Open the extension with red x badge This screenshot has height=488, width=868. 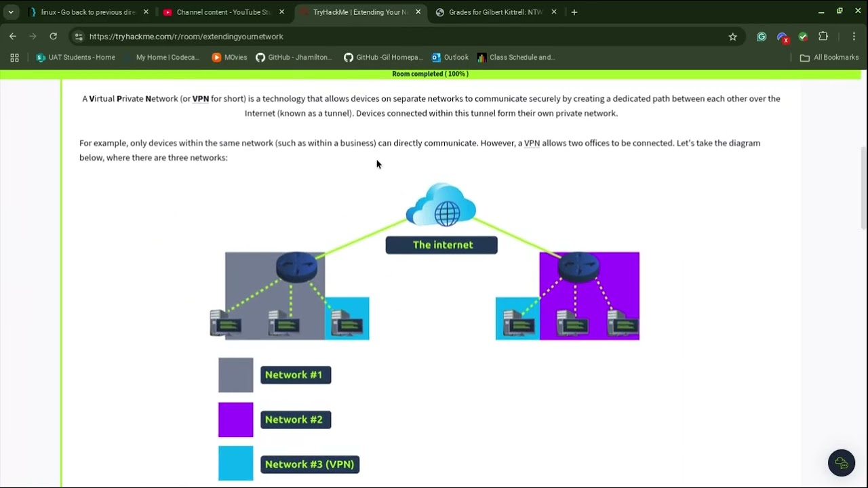(x=783, y=37)
